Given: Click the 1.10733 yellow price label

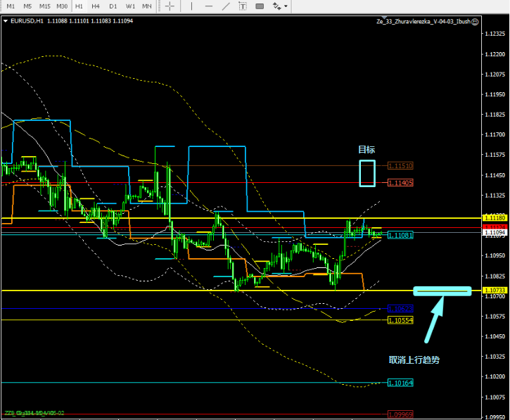Looking at the screenshot, I should click(x=494, y=291).
